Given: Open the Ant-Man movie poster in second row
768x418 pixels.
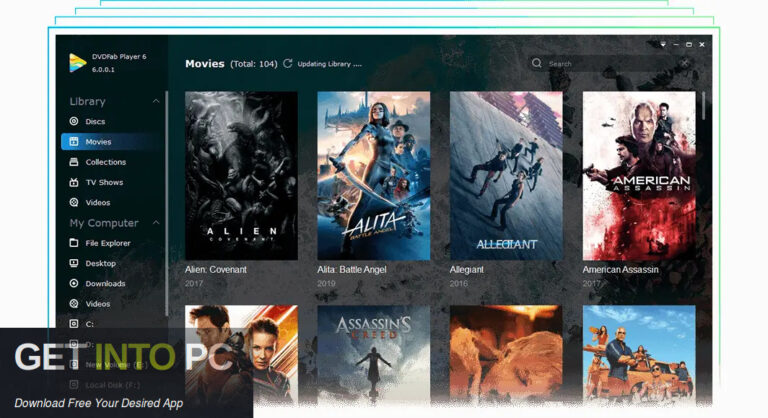Looking at the screenshot, I should pos(241,355).
